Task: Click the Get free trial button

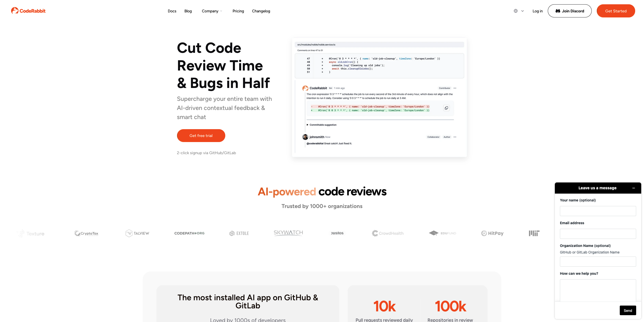Action: (201, 135)
